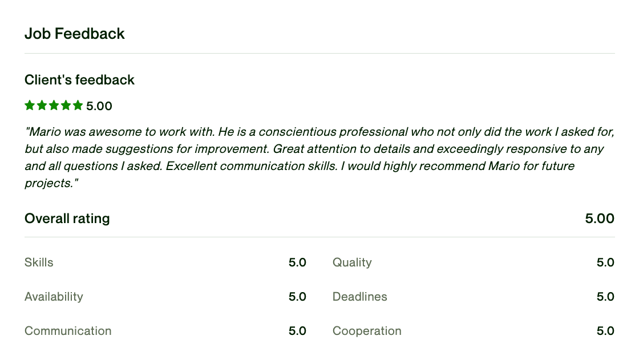
Task: Click the overall 5.00 rating value
Action: pos(600,219)
